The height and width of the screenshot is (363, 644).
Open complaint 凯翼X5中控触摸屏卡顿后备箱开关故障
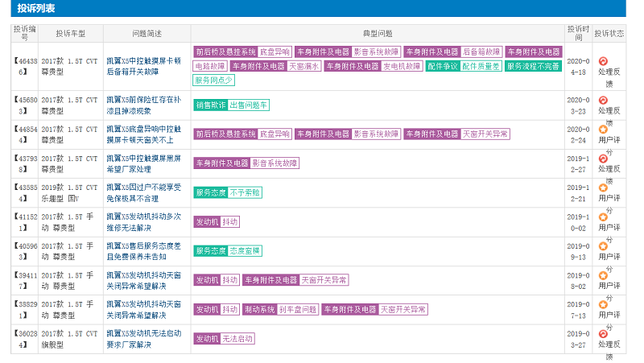(143, 66)
